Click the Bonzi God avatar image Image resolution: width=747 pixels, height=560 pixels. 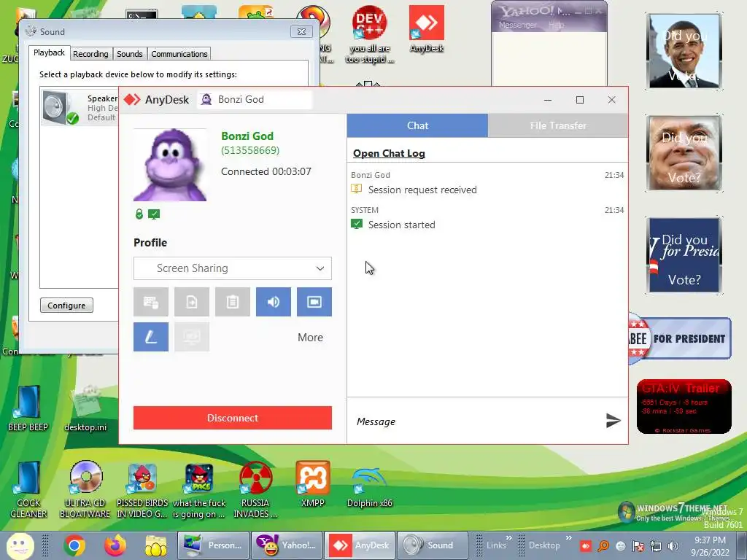pos(170,165)
